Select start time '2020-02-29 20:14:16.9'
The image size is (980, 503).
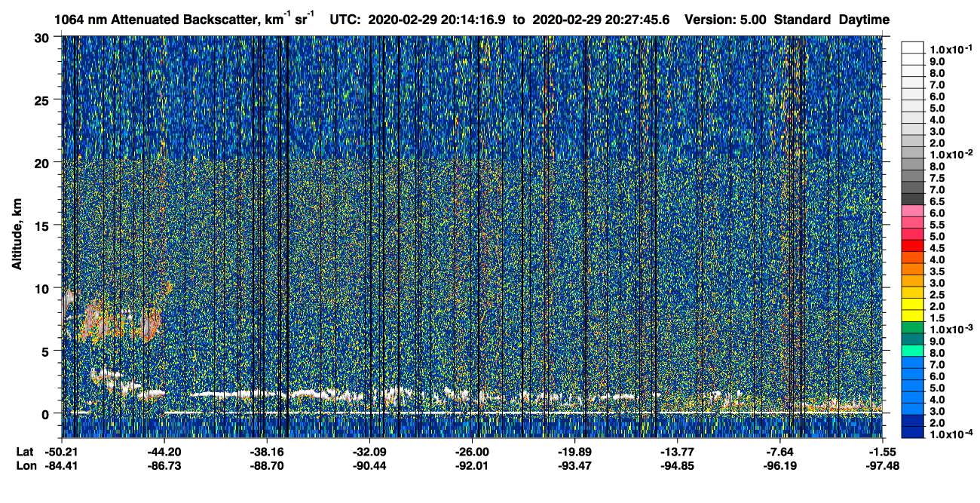436,20
